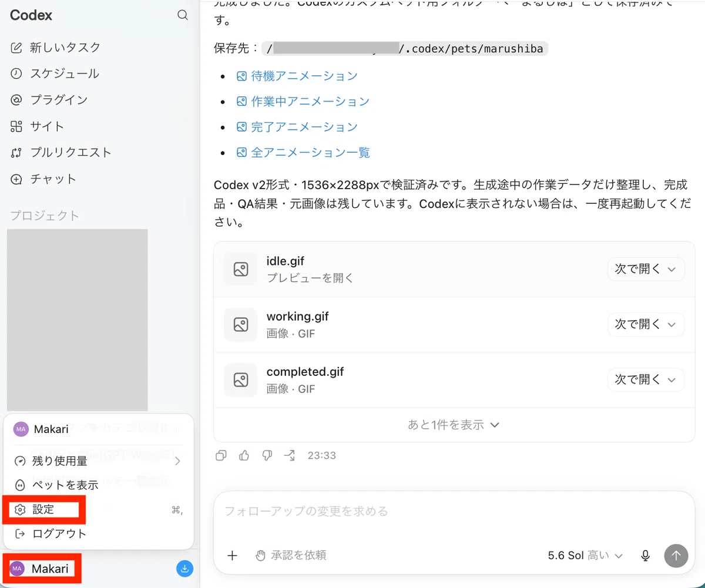Screen dimensions: 705x588
Task: Click the working.gif file image icon
Action: click(x=240, y=324)
